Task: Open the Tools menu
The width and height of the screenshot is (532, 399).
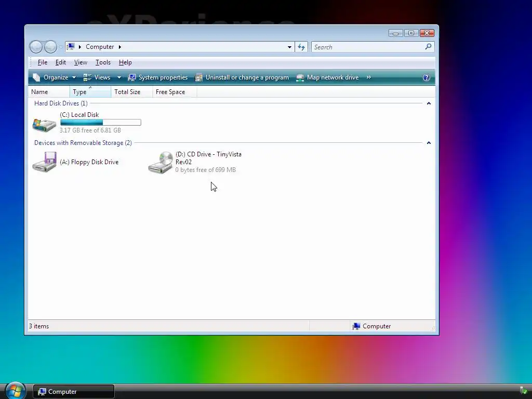Action: pyautogui.click(x=103, y=62)
